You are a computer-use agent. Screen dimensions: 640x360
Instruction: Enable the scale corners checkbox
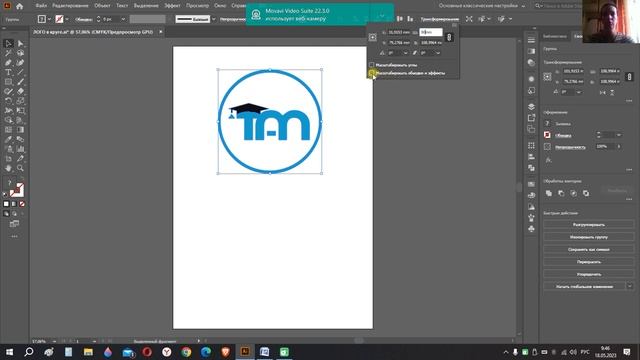[x=371, y=65]
